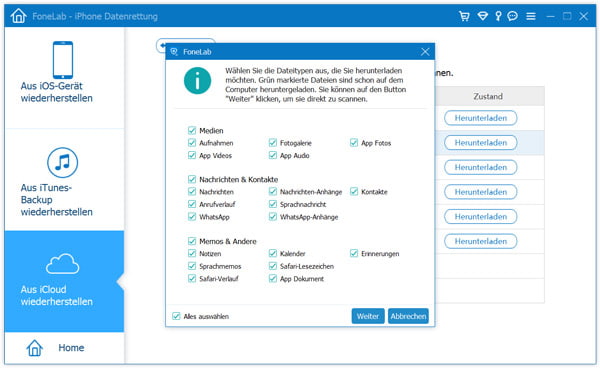
Task: Toggle the Erinnerungen checkbox
Action: 354,253
